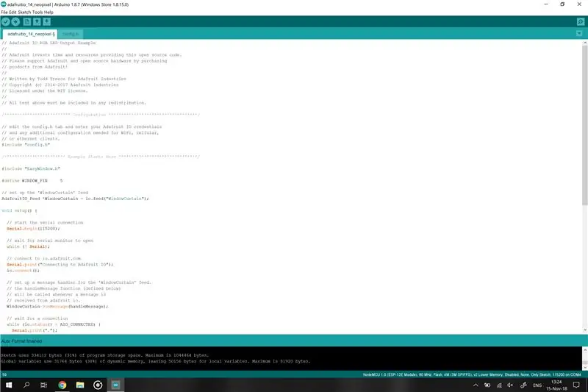Switch to the config.h tab
This screenshot has height=392, width=588.
(x=71, y=34)
